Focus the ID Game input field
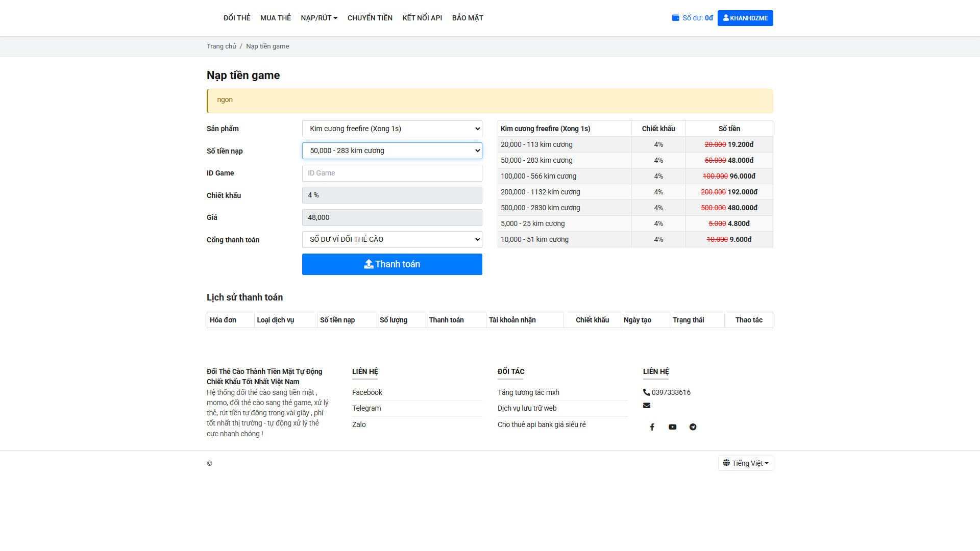This screenshot has height=551, width=980. (x=391, y=173)
